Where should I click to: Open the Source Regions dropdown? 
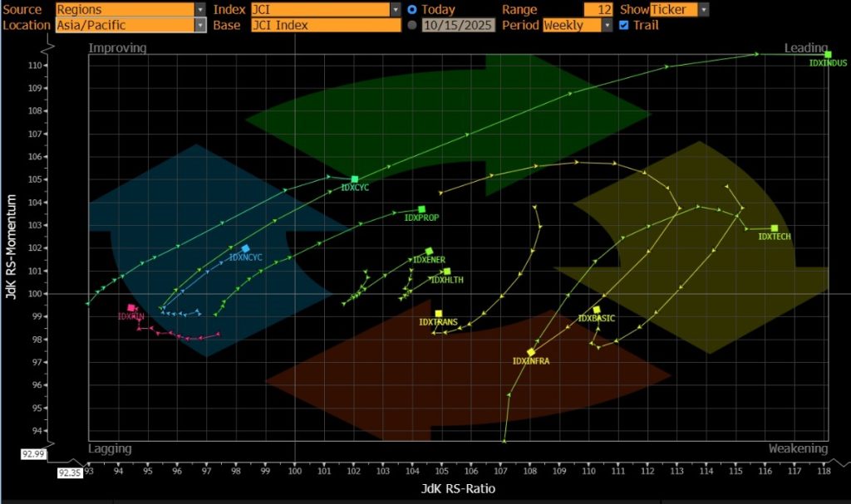click(199, 9)
